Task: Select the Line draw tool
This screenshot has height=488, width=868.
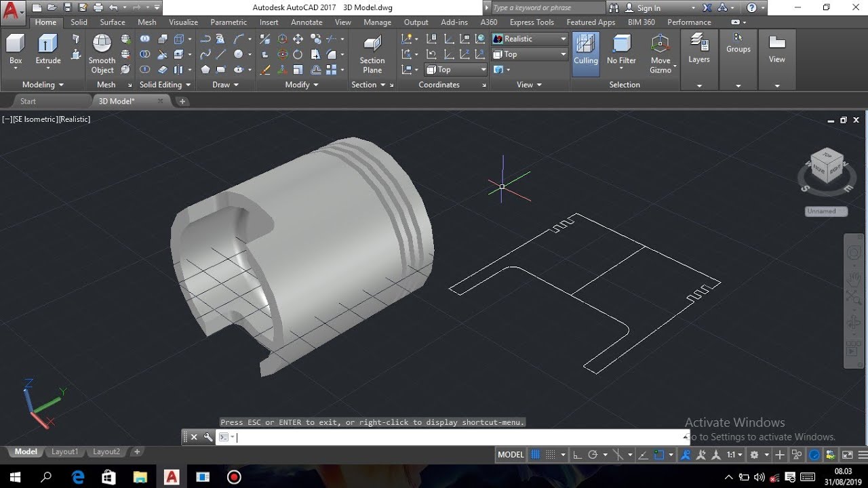Action: click(221, 54)
